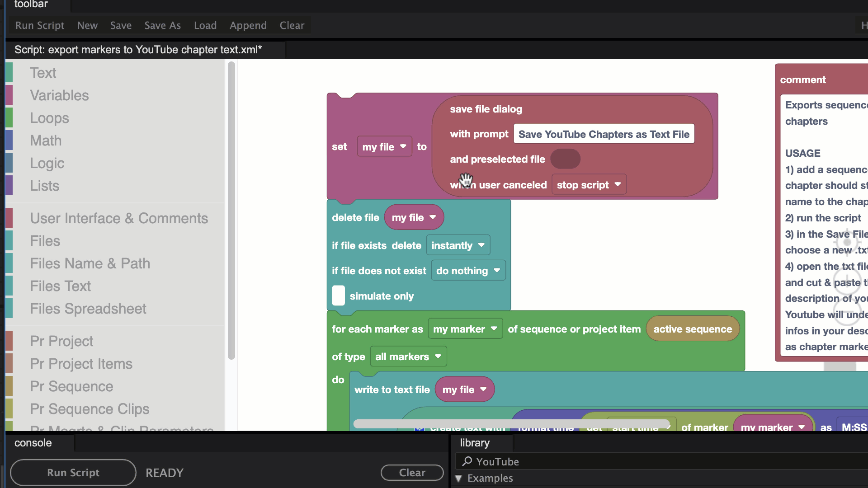Image resolution: width=868 pixels, height=488 pixels.
Task: Click the Files category color tab
Action: click(x=9, y=241)
